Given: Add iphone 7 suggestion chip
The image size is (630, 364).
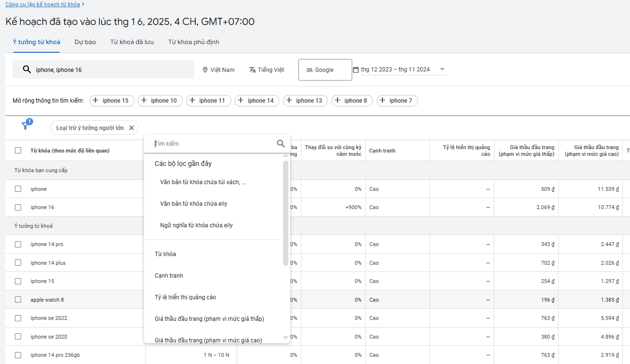Looking at the screenshot, I should 397,101.
